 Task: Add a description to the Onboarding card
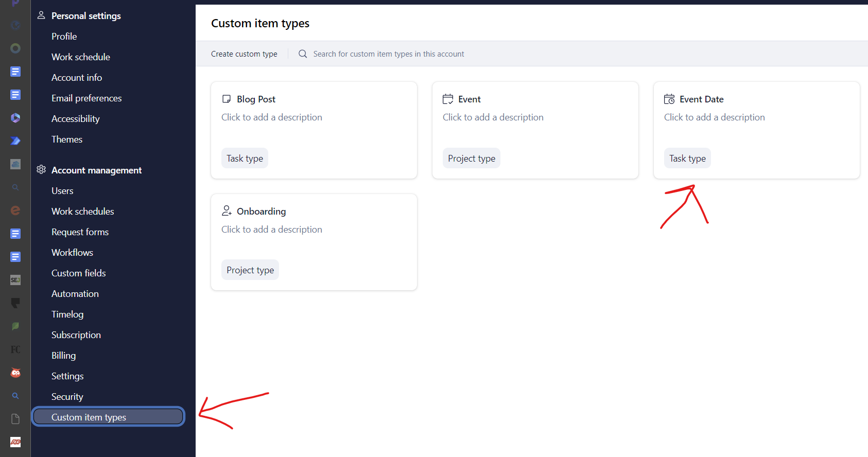tap(272, 230)
